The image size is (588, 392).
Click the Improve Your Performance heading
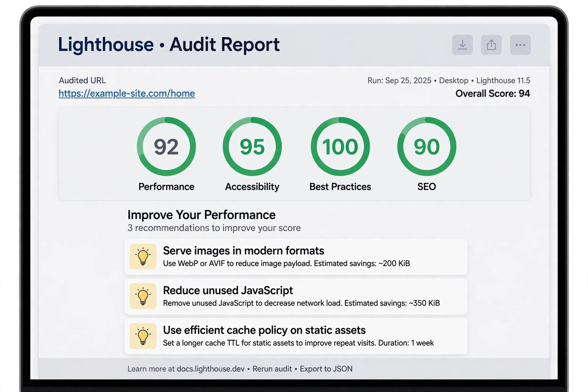[x=201, y=215]
